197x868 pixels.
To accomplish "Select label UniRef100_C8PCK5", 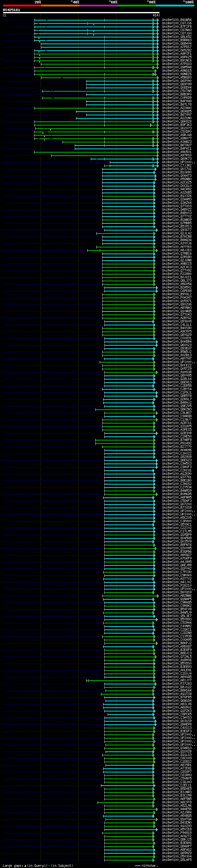I will pos(177,714).
